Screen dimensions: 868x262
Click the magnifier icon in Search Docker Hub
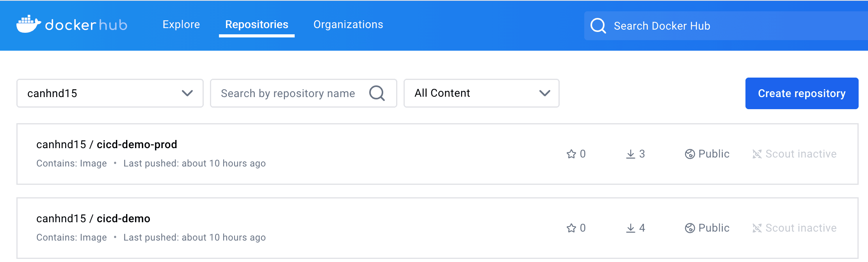[598, 26]
